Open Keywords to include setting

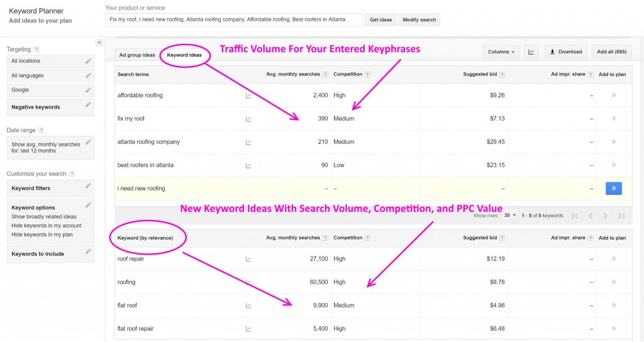(x=50, y=254)
